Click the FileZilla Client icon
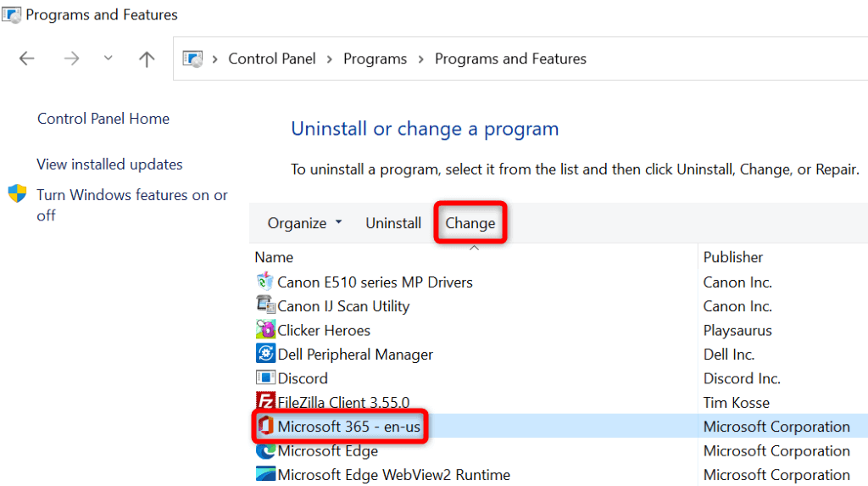The width and height of the screenshot is (868, 486). coord(265,401)
